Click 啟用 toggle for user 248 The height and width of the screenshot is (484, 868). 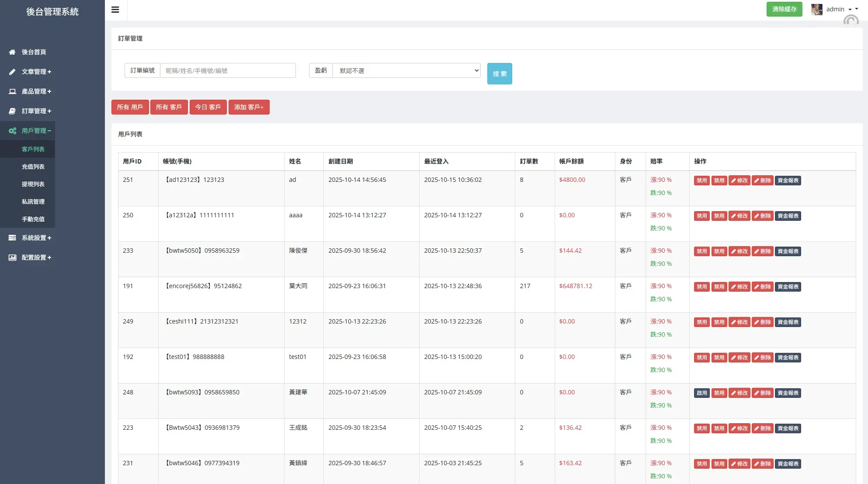click(701, 393)
